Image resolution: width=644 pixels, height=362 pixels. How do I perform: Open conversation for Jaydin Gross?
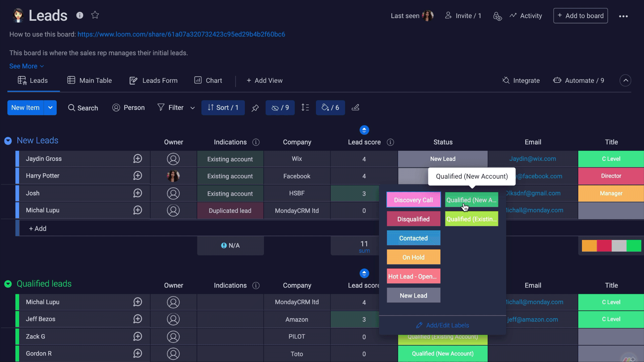pos(138,159)
